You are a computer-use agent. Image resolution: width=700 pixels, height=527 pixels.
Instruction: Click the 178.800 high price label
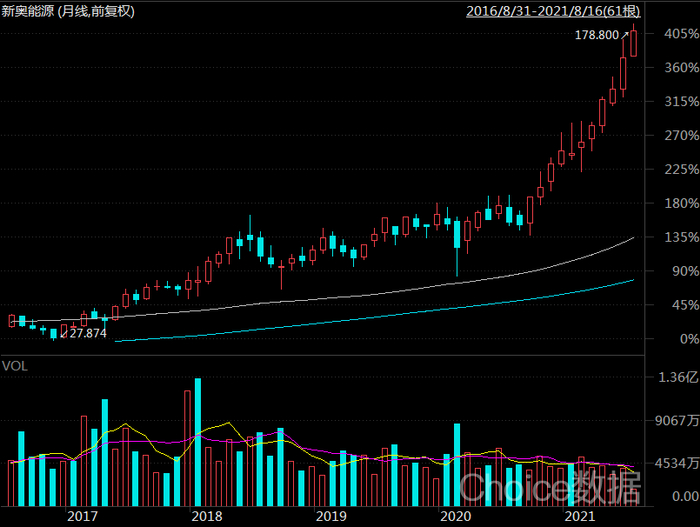[x=596, y=35]
